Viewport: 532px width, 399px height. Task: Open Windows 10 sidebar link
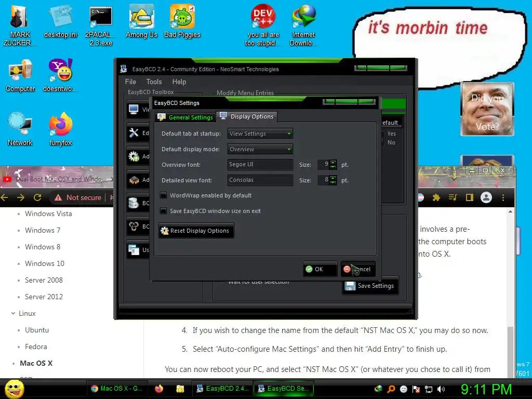(x=45, y=263)
